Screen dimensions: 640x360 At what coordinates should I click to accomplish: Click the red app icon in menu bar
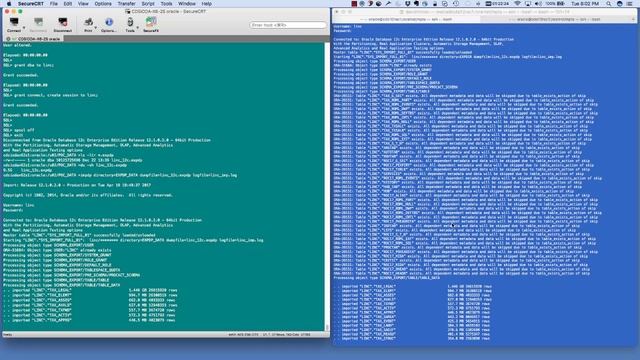click(354, 4)
